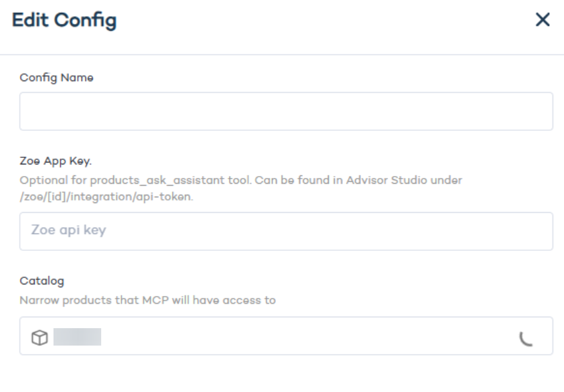564x392 pixels.
Task: Focus the Config Name text field
Action: coord(286,111)
